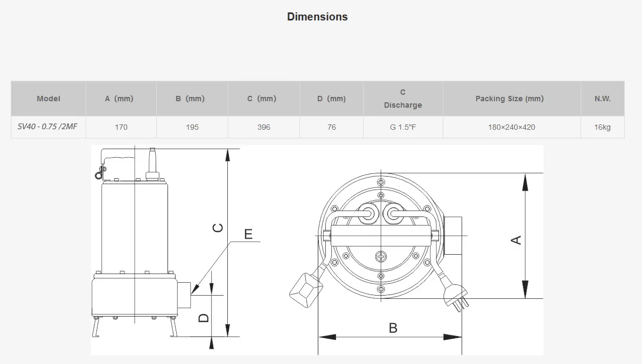Click the SV40 - 0.75 /2MF model cell
This screenshot has width=642, height=364.
pyautogui.click(x=48, y=127)
